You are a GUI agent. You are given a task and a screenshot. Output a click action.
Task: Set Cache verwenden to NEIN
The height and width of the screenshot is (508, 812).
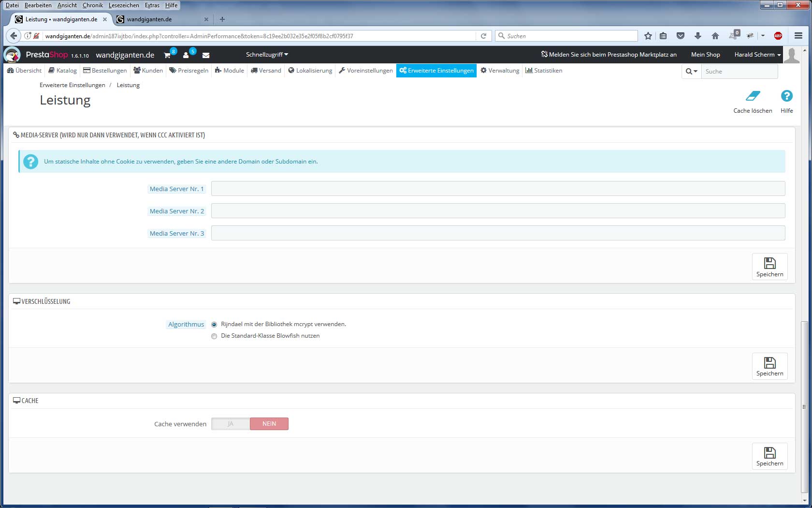[269, 424]
